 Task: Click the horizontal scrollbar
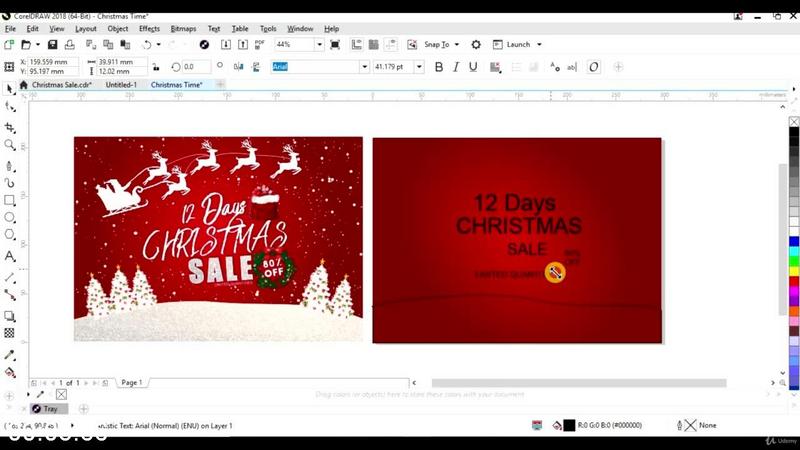point(579,383)
